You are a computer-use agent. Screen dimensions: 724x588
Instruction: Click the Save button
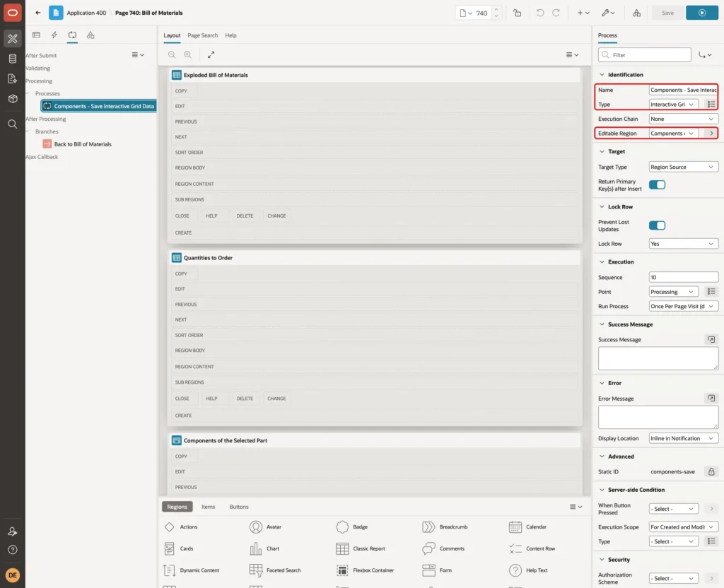pos(667,13)
